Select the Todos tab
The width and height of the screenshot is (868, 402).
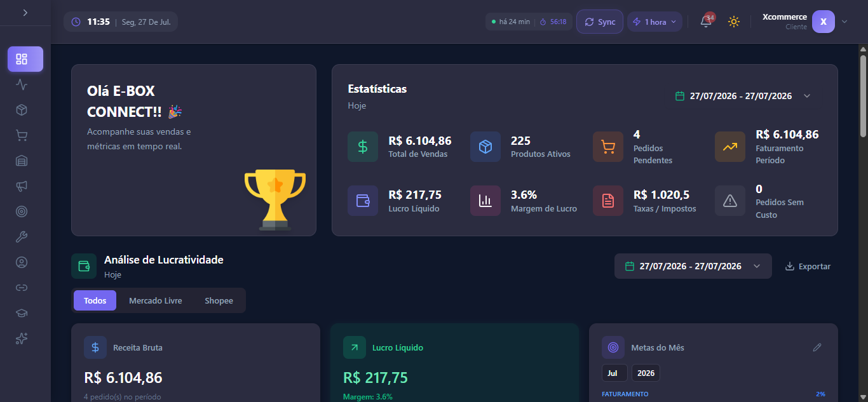[95, 300]
